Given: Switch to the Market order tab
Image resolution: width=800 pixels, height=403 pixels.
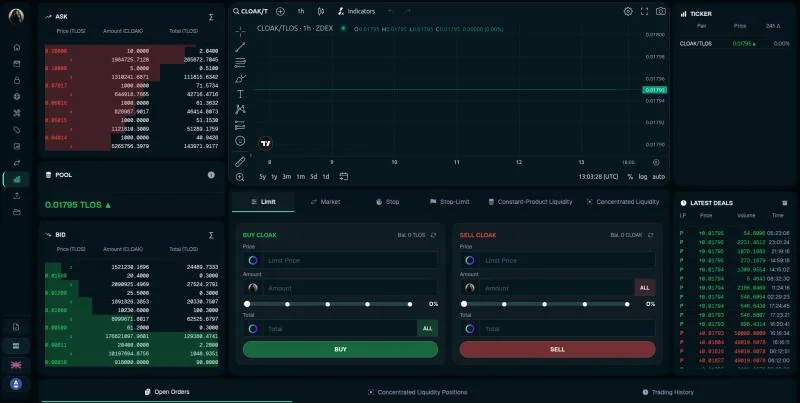Looking at the screenshot, I should 326,202.
